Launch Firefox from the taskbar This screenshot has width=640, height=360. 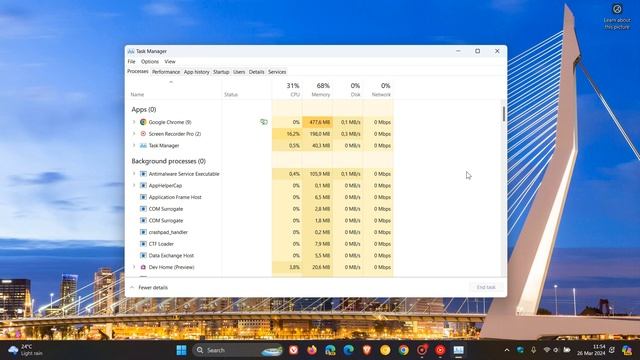coord(312,350)
